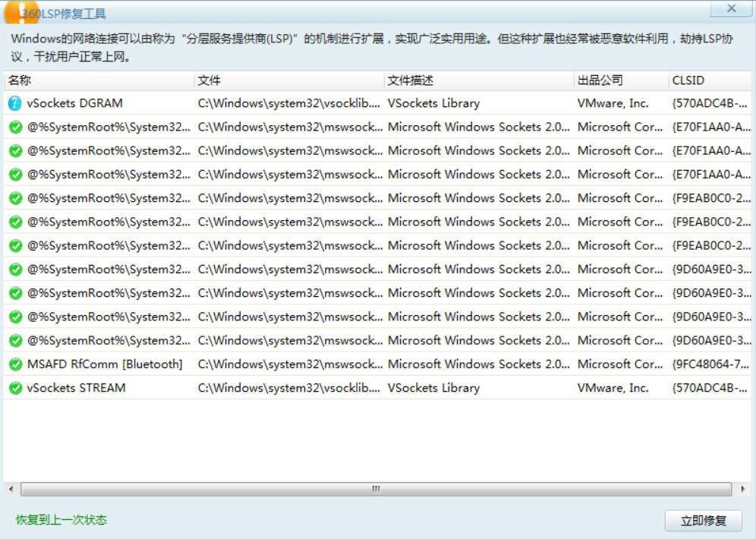
Task: Click the 恢复到上一次状态 link
Action: coord(61,520)
